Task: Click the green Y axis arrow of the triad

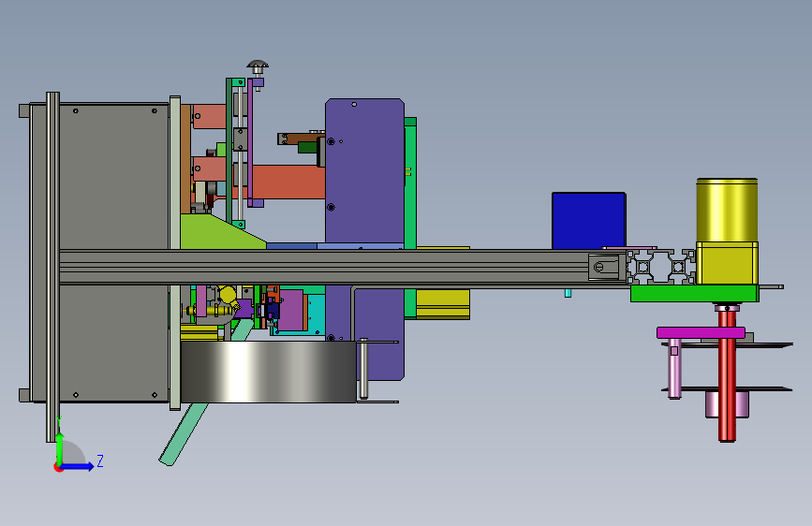Action: [60, 447]
